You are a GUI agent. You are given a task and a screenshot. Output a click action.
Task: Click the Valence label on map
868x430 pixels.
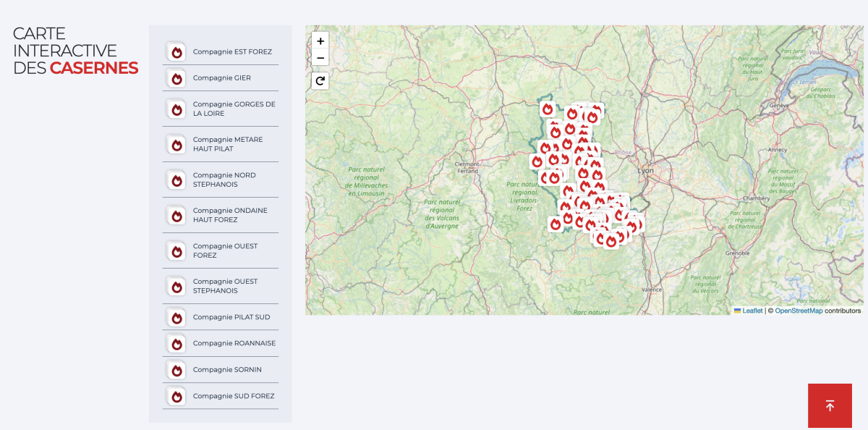point(652,290)
